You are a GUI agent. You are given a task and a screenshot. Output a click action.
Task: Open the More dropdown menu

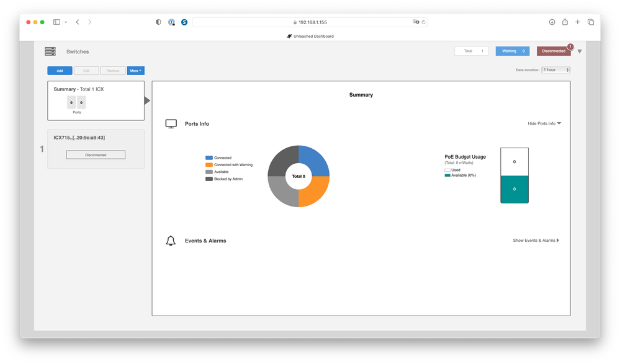coord(135,71)
